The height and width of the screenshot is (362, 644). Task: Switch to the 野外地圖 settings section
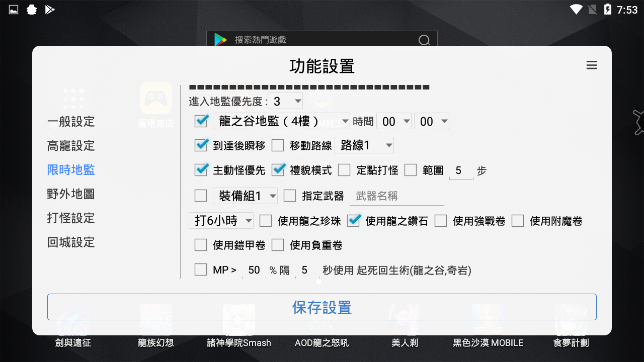[70, 194]
